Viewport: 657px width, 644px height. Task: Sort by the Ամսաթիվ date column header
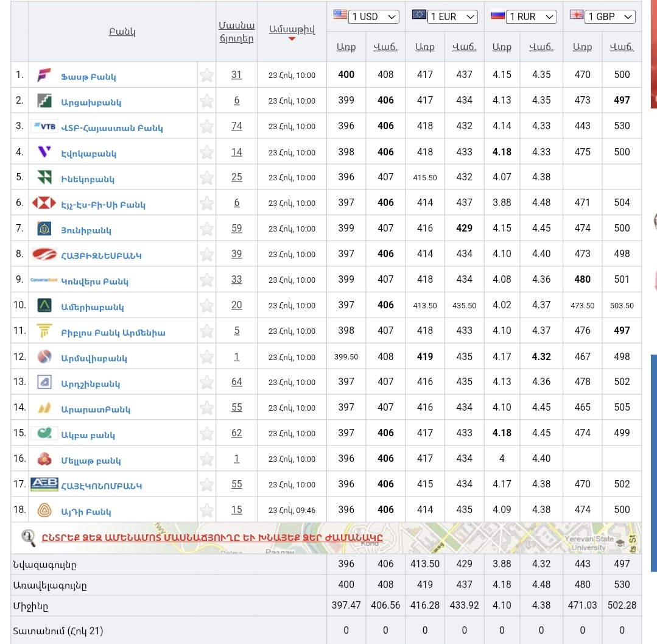292,29
